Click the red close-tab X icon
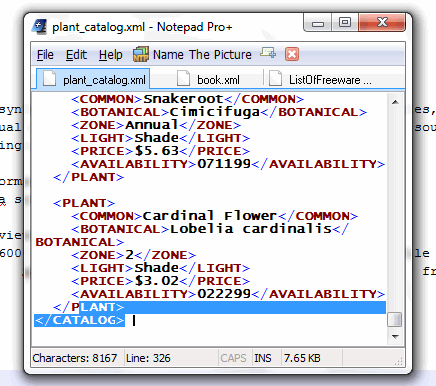436x386 pixels. pos(292,54)
